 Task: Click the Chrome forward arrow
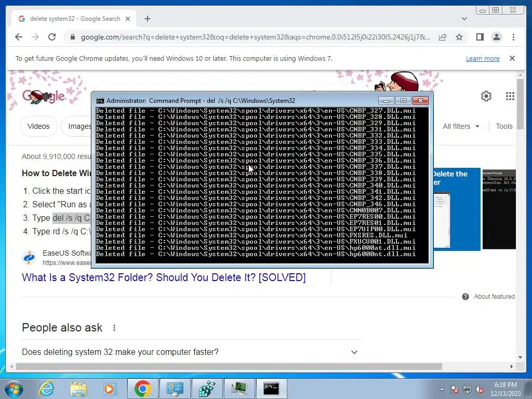click(35, 37)
